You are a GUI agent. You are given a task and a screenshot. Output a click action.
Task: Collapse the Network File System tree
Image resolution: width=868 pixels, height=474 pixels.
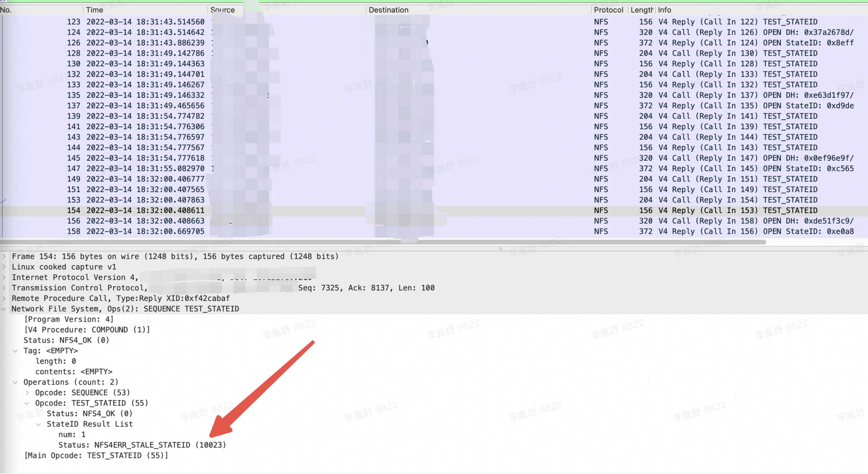4,309
